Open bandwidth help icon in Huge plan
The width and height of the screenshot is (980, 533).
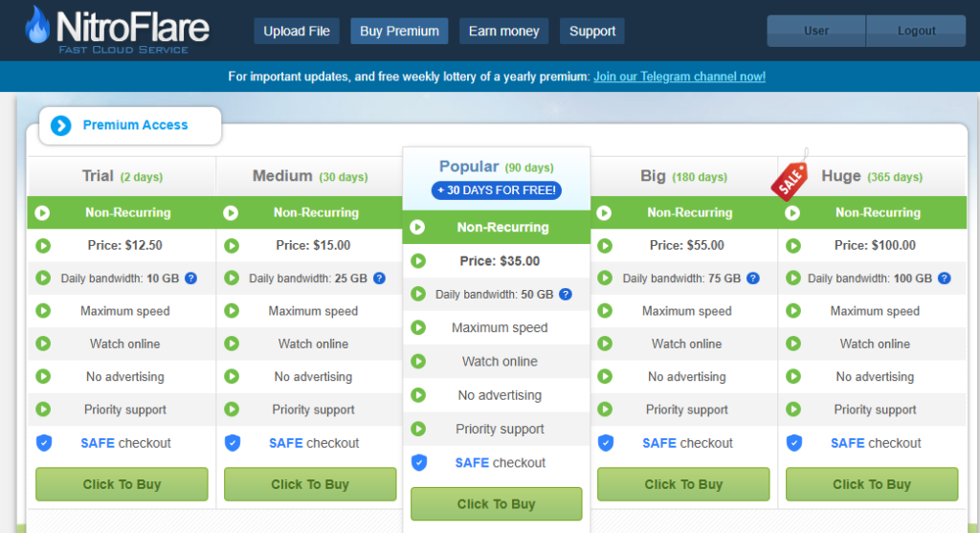[945, 278]
